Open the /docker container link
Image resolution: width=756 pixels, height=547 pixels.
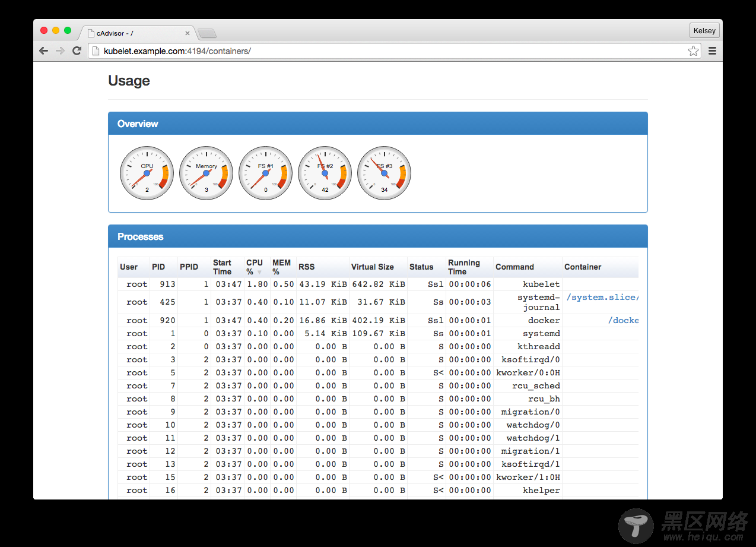(x=623, y=320)
